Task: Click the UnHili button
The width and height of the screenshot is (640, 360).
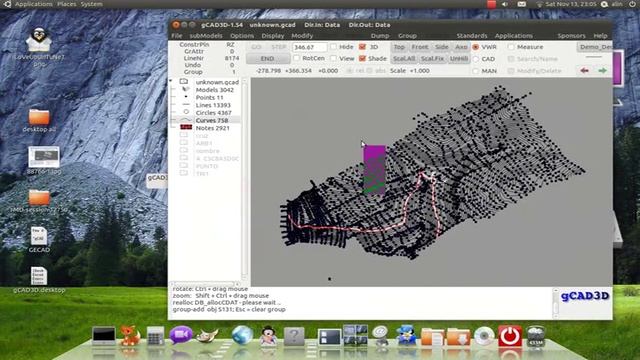Action: (x=458, y=58)
